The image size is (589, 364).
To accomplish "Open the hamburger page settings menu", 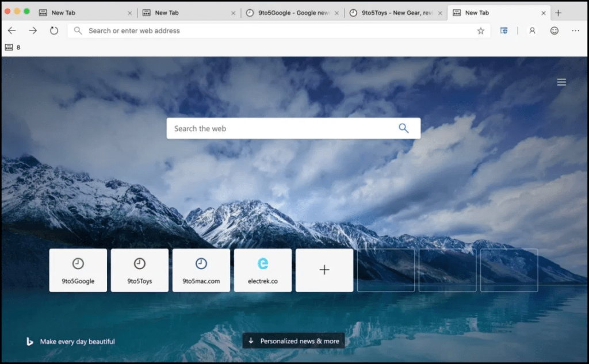I will [x=561, y=82].
